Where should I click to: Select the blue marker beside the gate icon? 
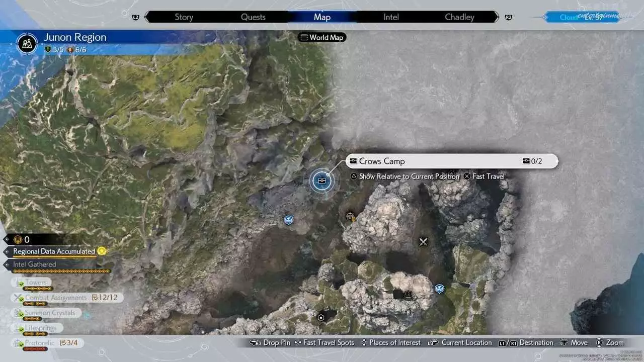coord(439,289)
